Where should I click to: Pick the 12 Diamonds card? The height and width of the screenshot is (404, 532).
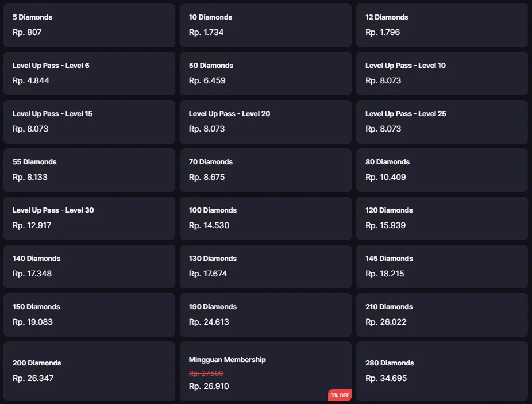(x=442, y=25)
